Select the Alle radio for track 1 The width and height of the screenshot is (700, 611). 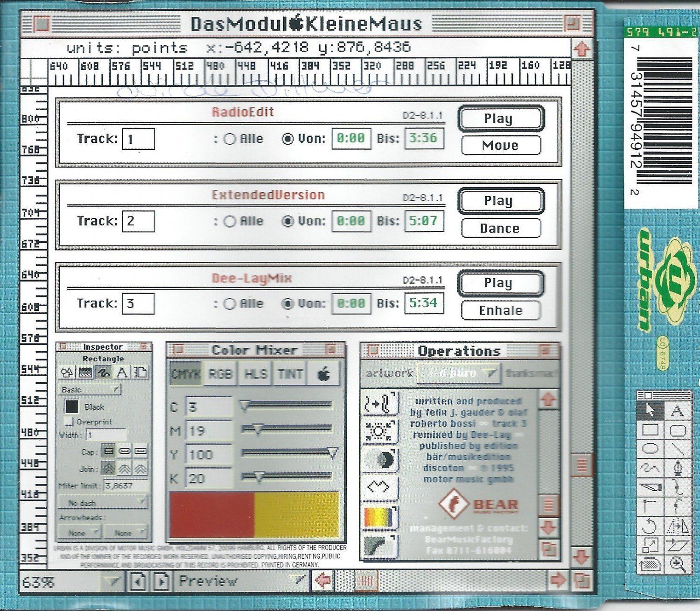[230, 139]
